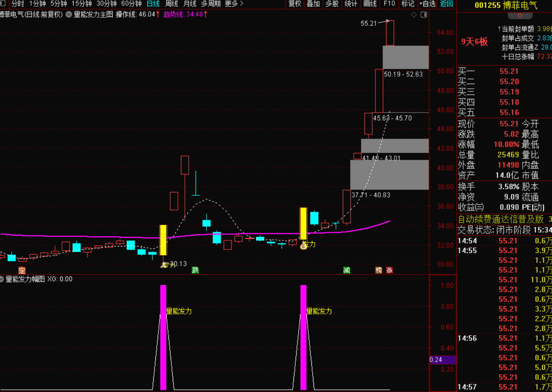Click the diamond icon above the chart
The width and height of the screenshot is (552, 392).
pos(414,14)
